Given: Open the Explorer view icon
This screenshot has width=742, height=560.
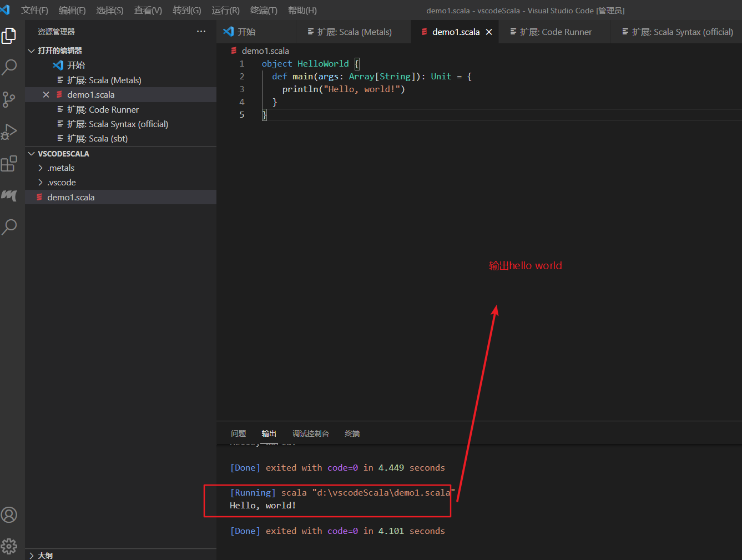Looking at the screenshot, I should point(9,36).
